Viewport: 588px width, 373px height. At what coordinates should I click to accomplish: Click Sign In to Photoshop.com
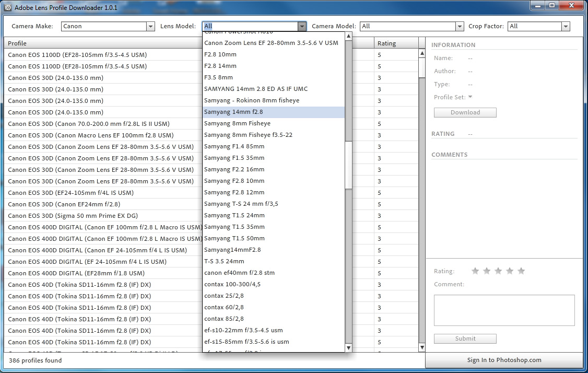(504, 360)
